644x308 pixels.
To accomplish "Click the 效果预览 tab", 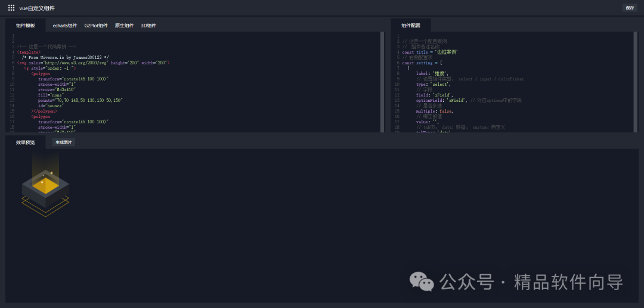I will pos(26,142).
